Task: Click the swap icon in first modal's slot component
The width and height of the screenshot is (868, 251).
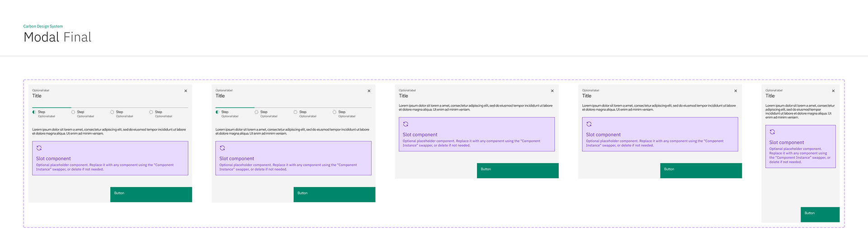Action: click(x=39, y=148)
